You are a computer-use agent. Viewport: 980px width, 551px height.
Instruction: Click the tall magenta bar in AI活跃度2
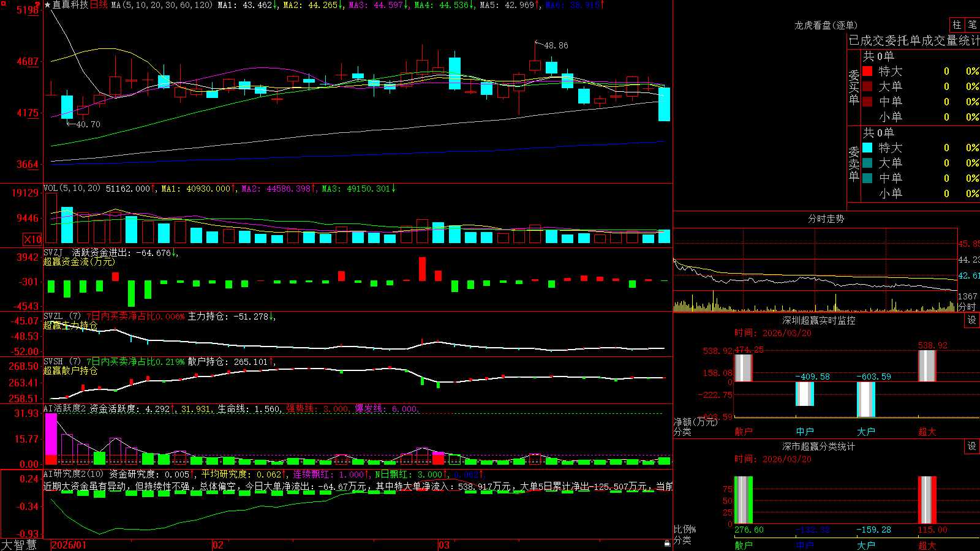pos(51,435)
